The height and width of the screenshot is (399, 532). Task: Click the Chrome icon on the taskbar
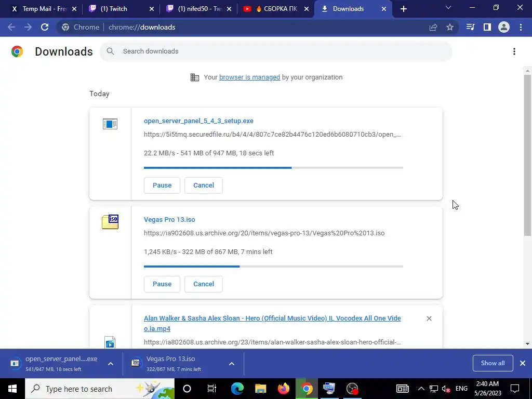pyautogui.click(x=307, y=389)
